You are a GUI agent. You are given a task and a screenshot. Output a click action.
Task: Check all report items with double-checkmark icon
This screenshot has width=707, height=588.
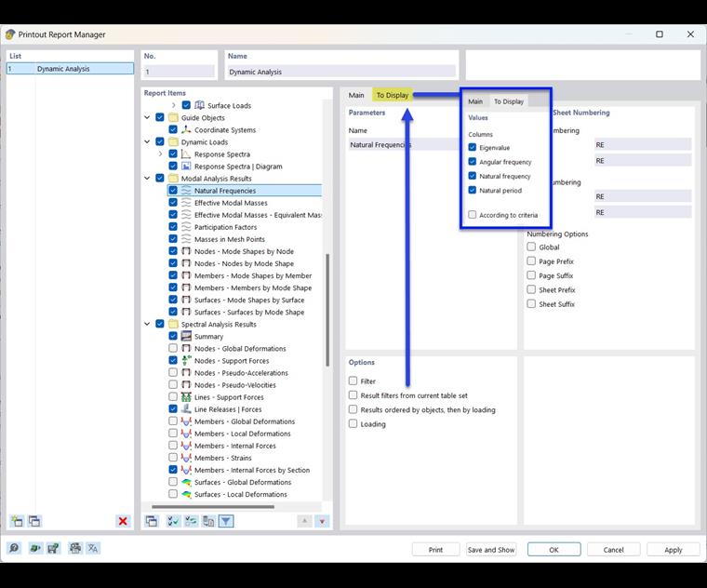pos(173,521)
